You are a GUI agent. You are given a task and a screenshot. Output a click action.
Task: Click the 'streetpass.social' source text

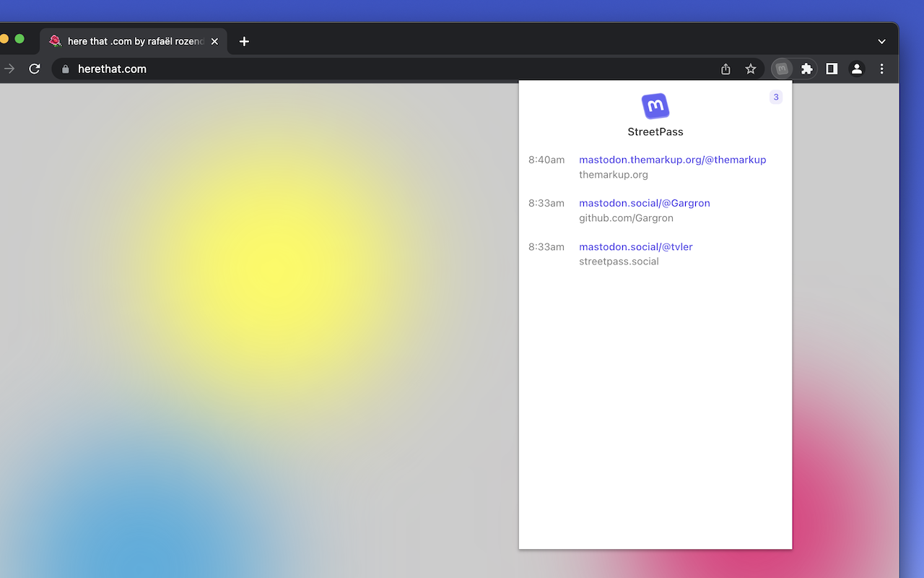point(619,261)
